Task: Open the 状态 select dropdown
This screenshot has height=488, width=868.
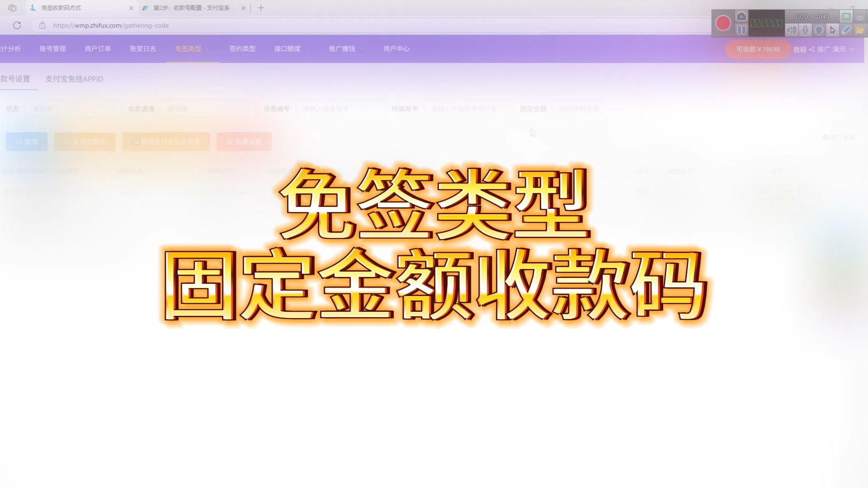Action: click(73, 109)
